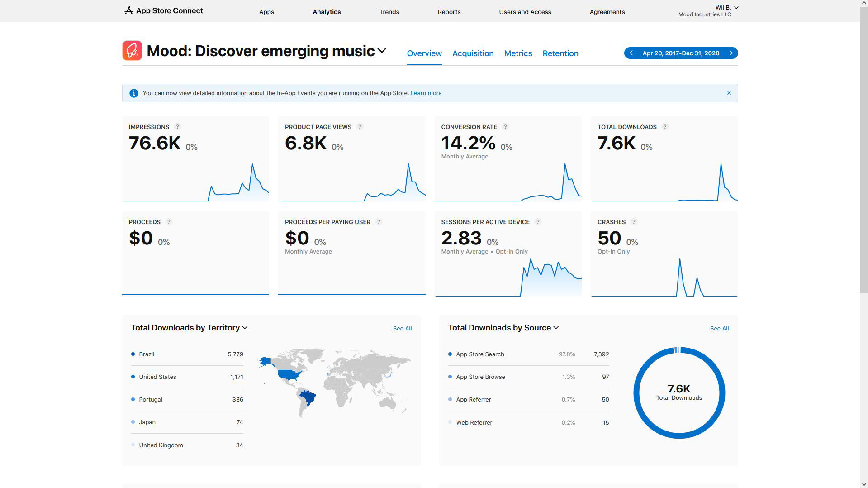
Task: Select the App Store Search source row
Action: (x=528, y=354)
